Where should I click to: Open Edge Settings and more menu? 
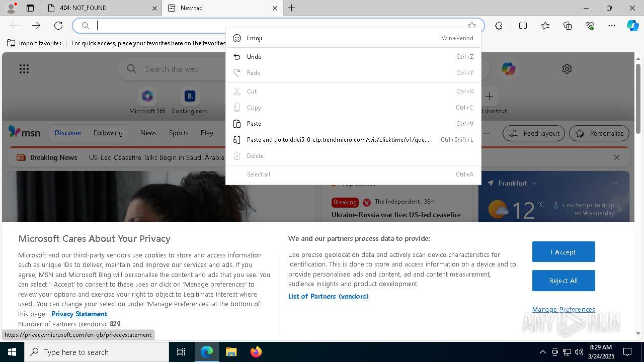point(612,26)
